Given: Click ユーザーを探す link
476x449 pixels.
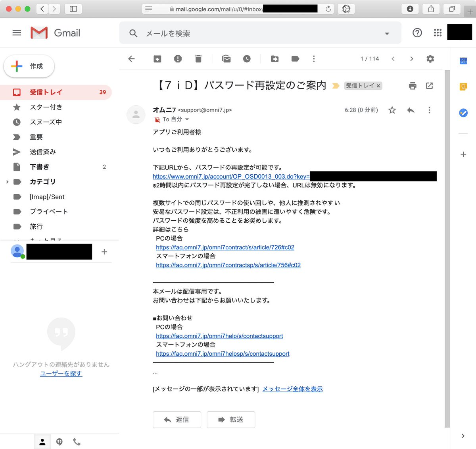Looking at the screenshot, I should 61,374.
